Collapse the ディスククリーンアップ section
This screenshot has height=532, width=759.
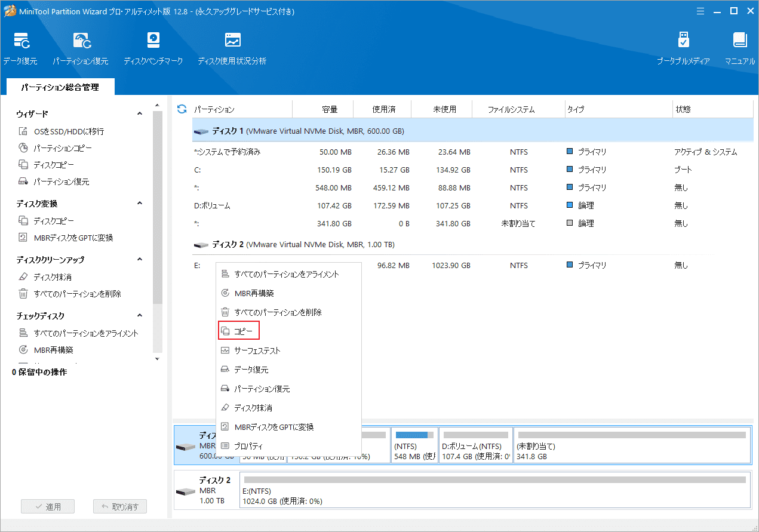tap(140, 260)
